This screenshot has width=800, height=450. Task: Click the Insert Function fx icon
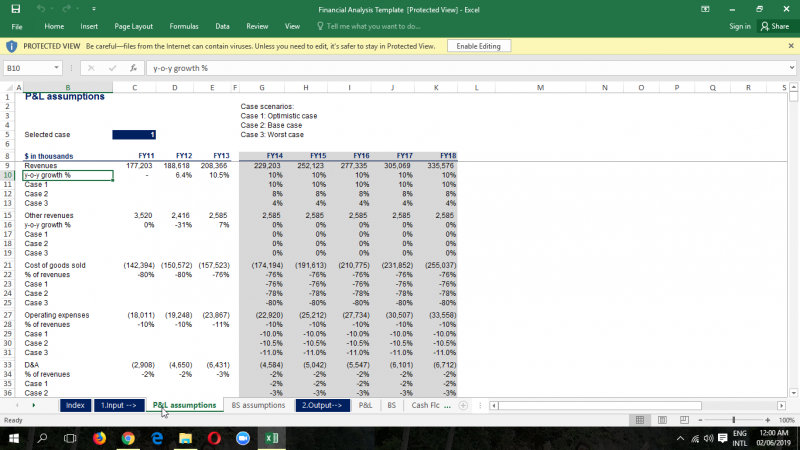[133, 68]
